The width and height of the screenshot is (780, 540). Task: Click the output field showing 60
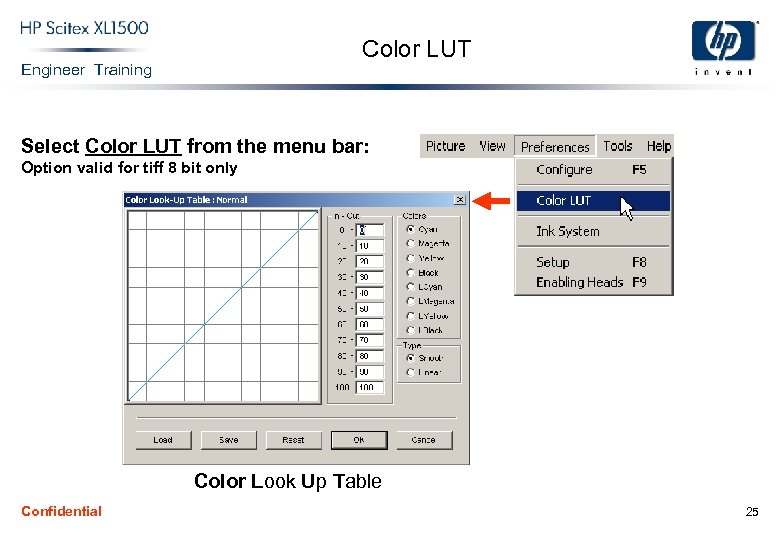370,325
